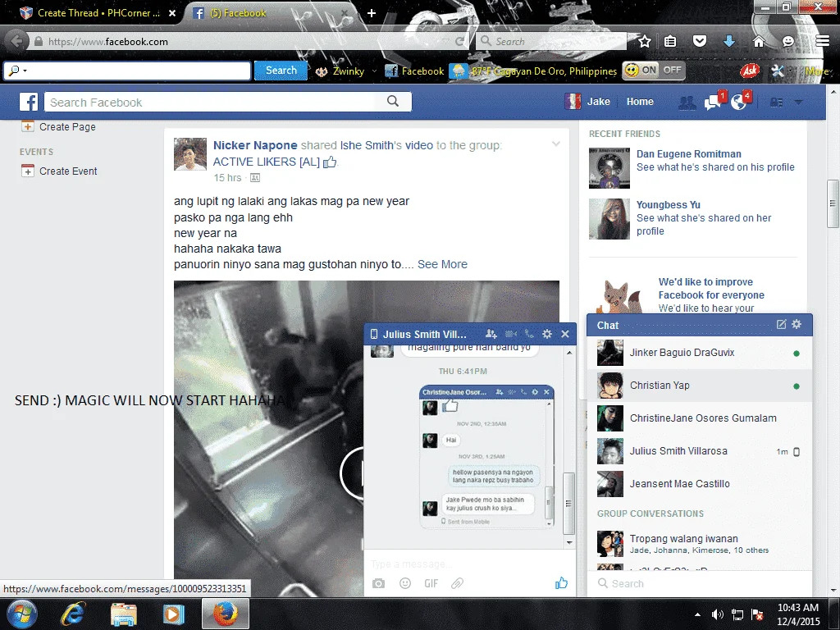Click the Ask toolbar icon
840x630 pixels.
point(750,71)
